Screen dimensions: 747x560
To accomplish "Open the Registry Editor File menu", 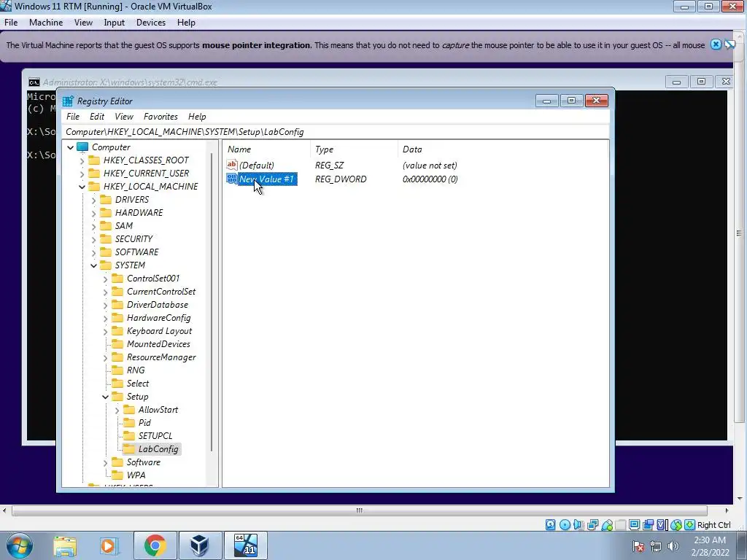I will pos(73,116).
